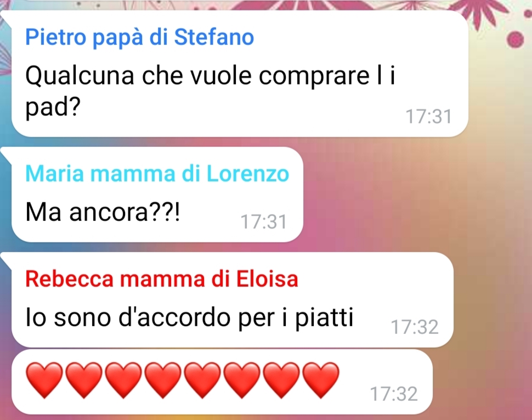Click the sixth red heart emoji

coord(241,380)
